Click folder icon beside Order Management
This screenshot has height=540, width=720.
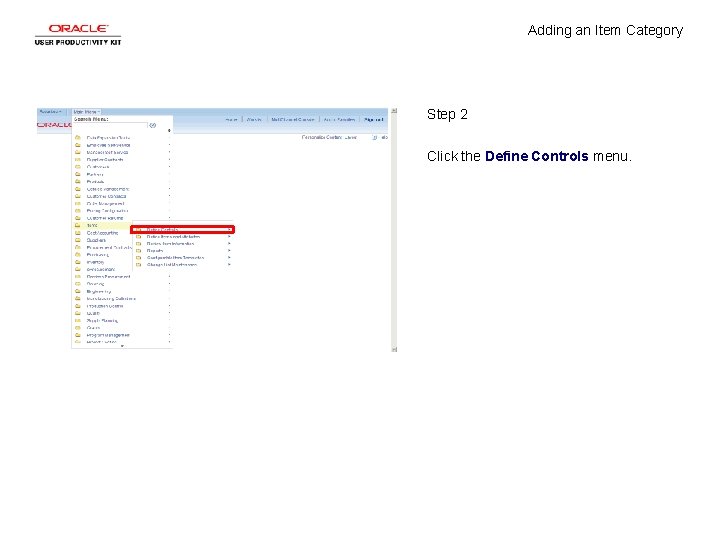[x=78, y=203]
